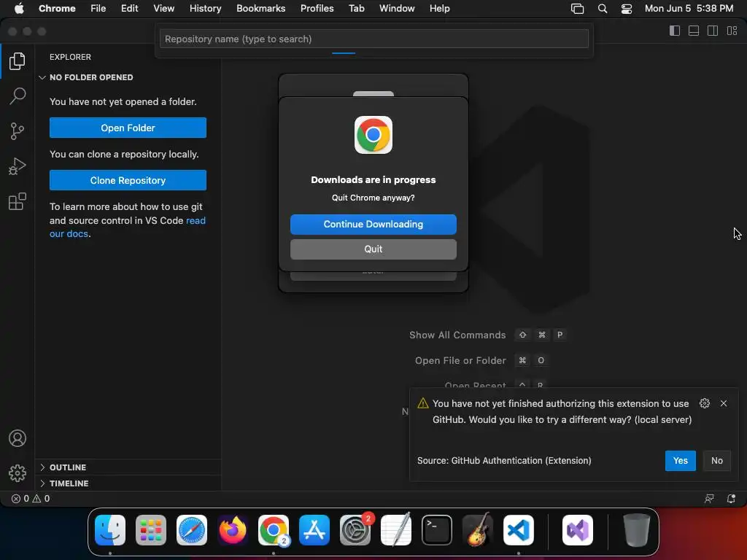Open the Profiles menu
Screen dimensions: 747x560
[317, 8]
